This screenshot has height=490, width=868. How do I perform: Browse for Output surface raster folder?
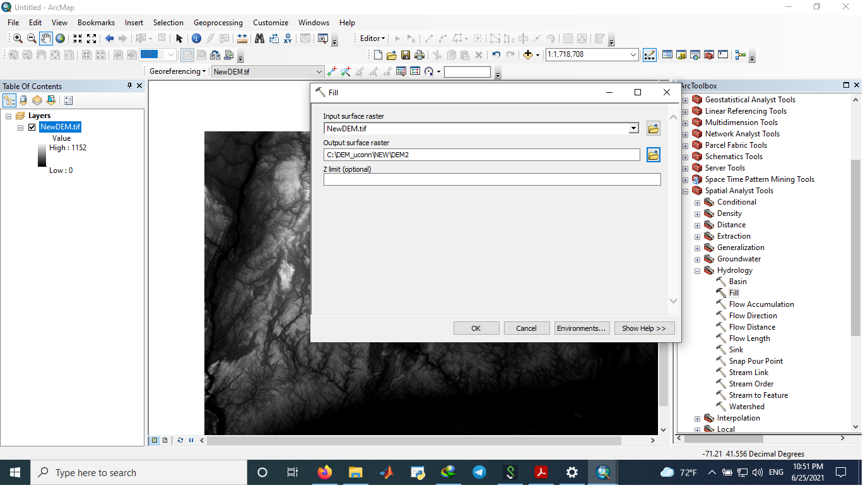point(653,155)
